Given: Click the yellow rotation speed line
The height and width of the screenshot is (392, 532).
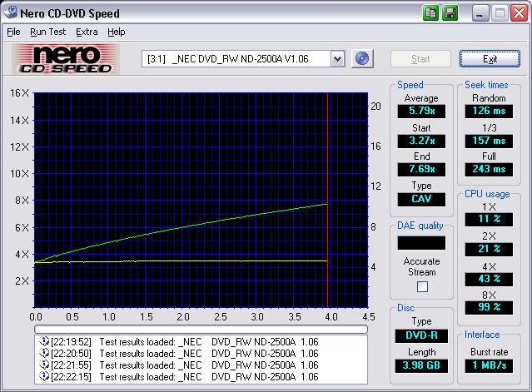Looking at the screenshot, I should click(x=181, y=261).
